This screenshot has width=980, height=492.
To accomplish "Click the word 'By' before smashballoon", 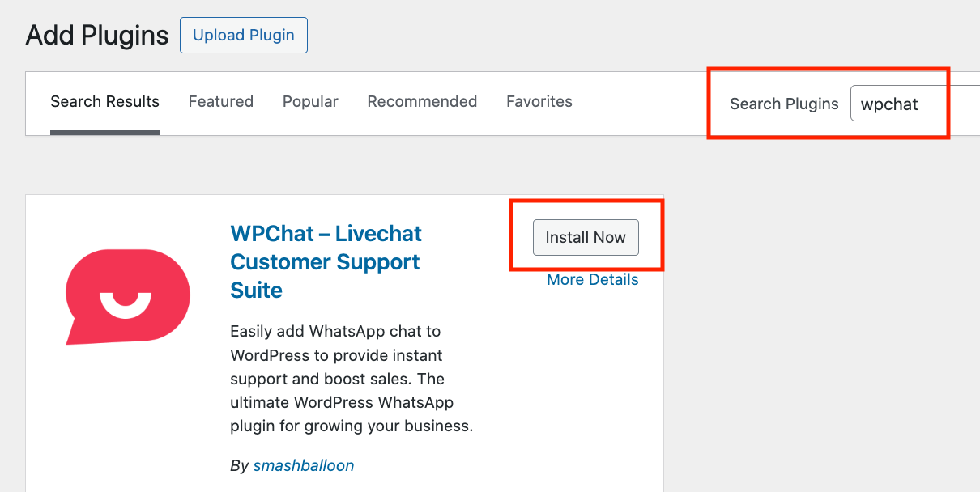I will click(x=239, y=465).
